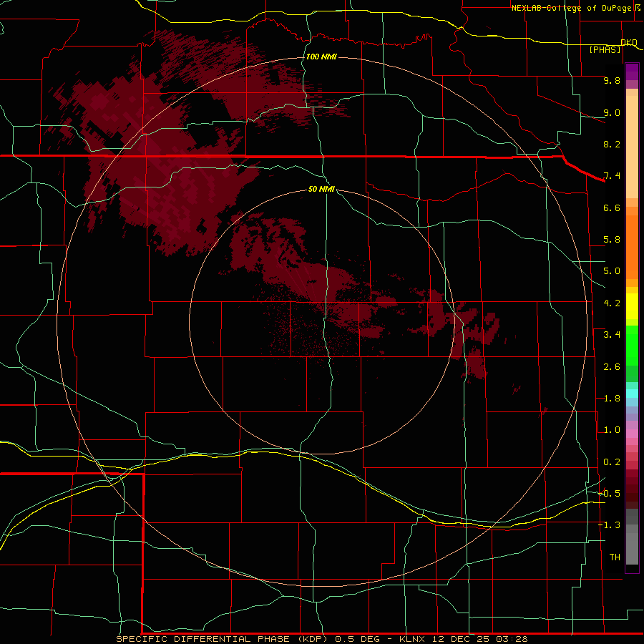Click the "-1.3" scale value
This screenshot has height=644, width=644.
(609, 525)
